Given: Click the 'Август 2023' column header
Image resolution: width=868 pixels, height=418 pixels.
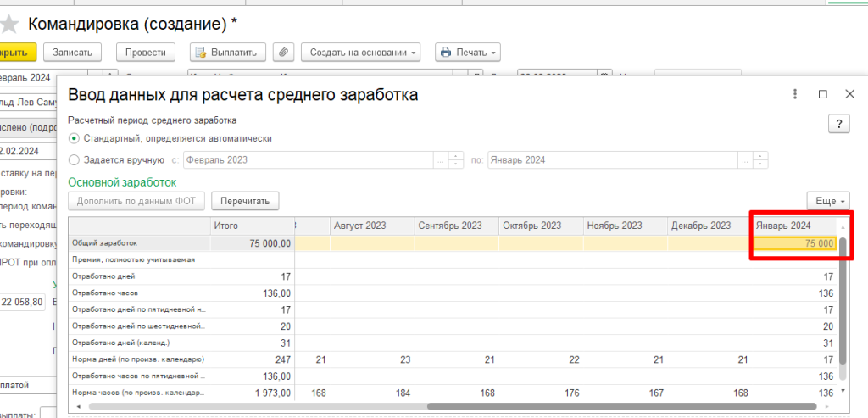Looking at the screenshot, I should point(372,226).
